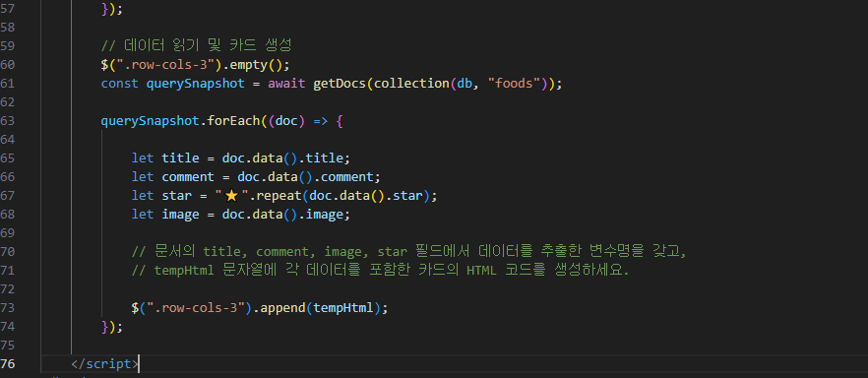The height and width of the screenshot is (378, 868).
Task: Click line number 70 in the gutter
Action: 7,252
